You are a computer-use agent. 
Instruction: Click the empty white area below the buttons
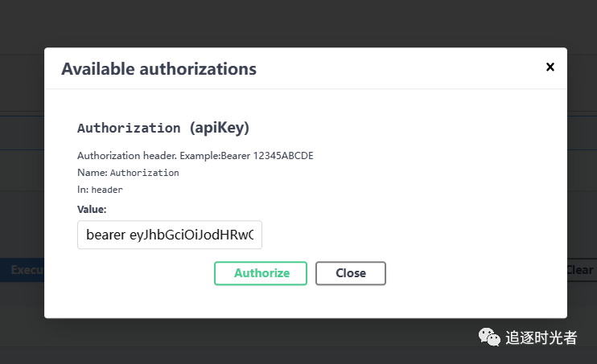pyautogui.click(x=306, y=301)
